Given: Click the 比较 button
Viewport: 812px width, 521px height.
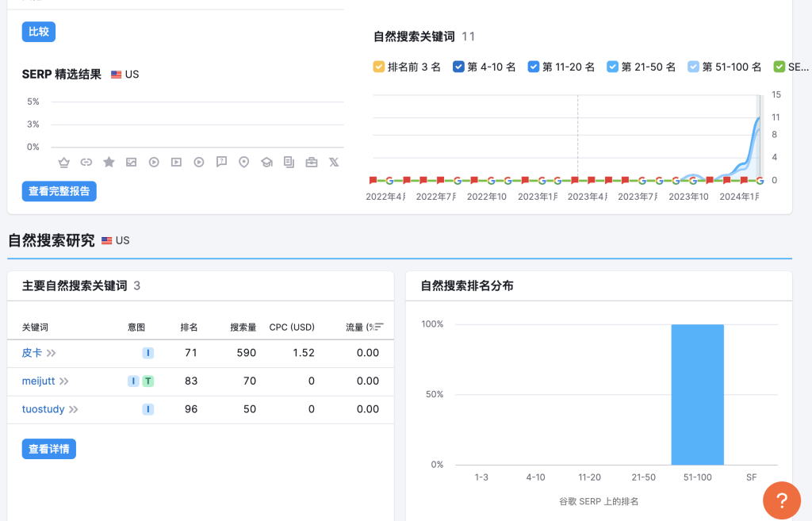Looking at the screenshot, I should [39, 32].
